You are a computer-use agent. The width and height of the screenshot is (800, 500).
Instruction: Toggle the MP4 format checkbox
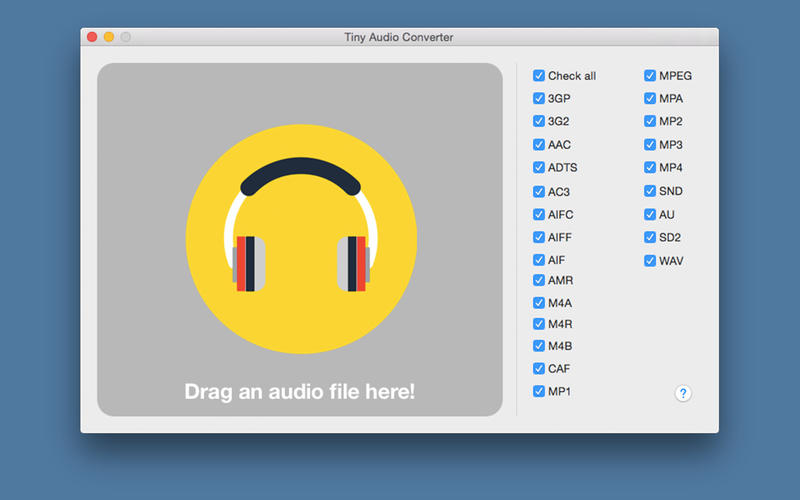(649, 167)
